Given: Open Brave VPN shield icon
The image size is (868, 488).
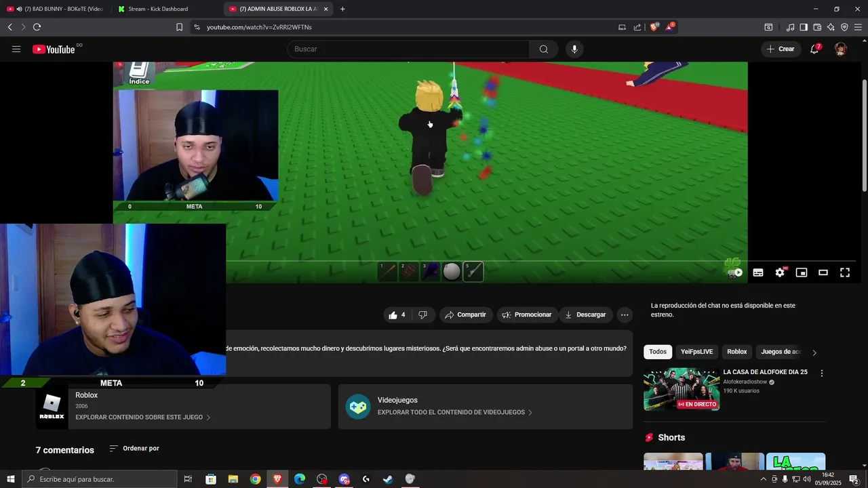Looking at the screenshot, I should click(844, 27).
